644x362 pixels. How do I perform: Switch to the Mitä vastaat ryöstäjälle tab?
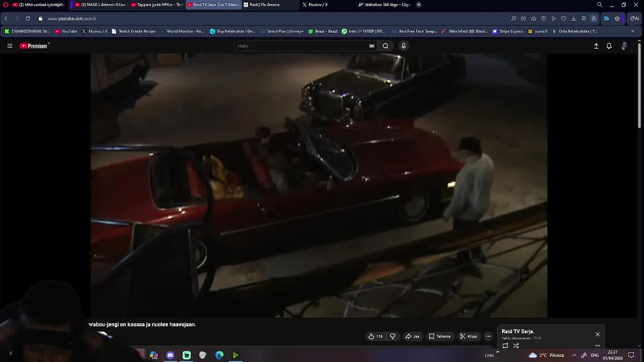[x=38, y=5]
